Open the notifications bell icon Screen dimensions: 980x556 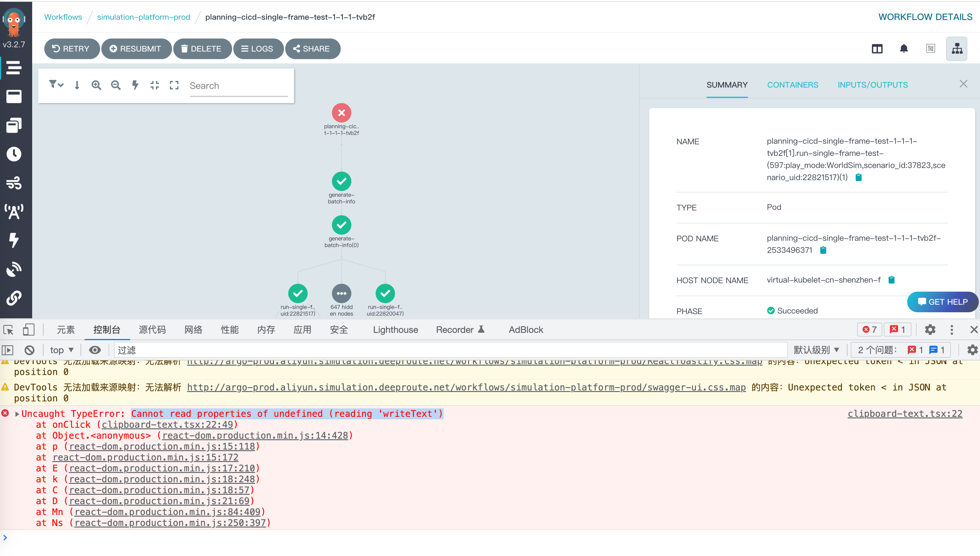(904, 49)
